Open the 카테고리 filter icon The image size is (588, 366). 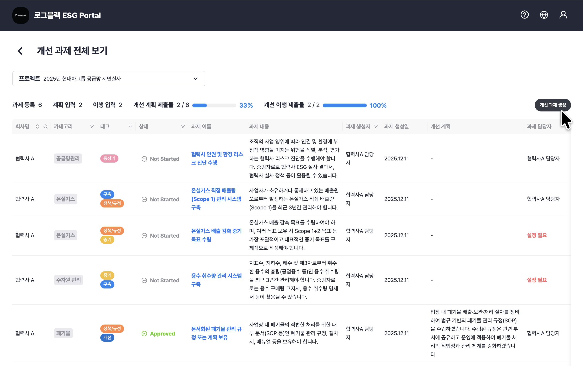pos(92,126)
